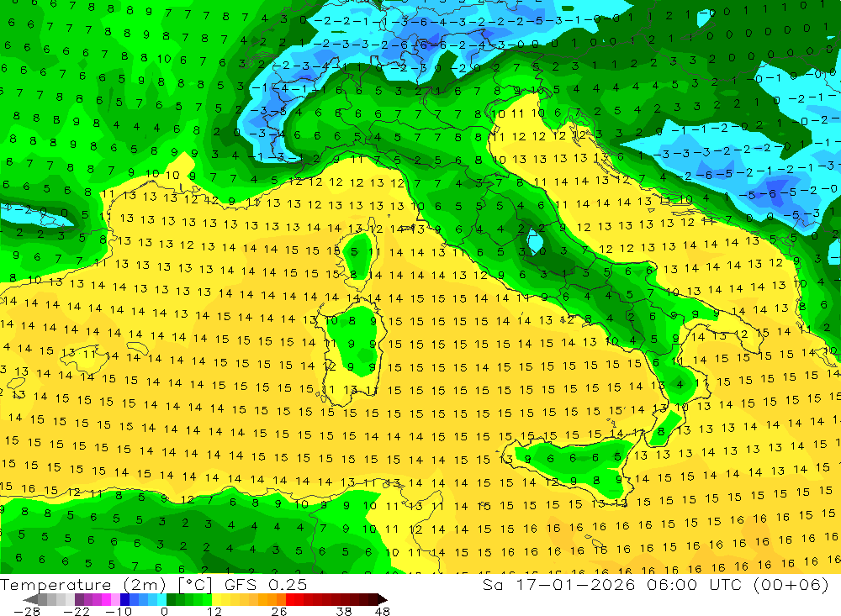Image resolution: width=841 pixels, height=616 pixels.
Task: Click the "GFS 0.25" model label
Action: [x=266, y=585]
